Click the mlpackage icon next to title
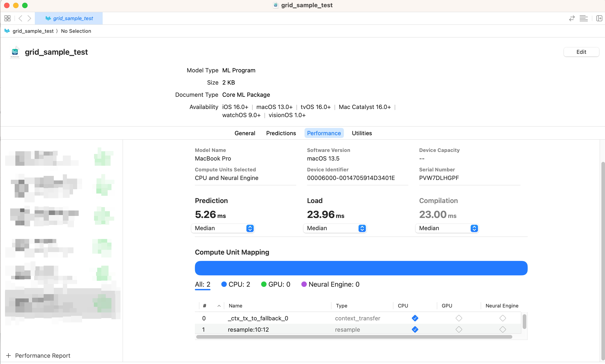 15,52
